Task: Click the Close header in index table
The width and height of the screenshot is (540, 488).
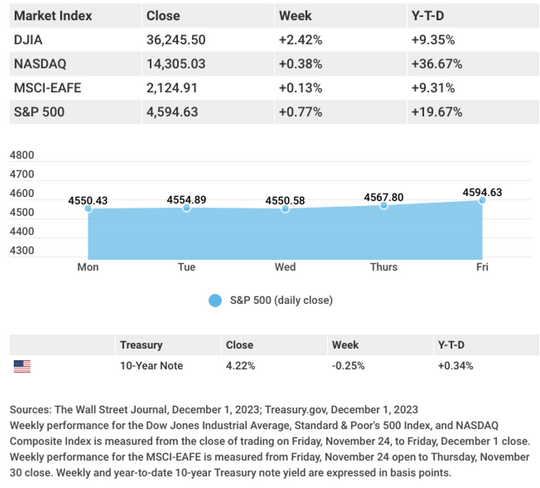Action: pos(163,16)
